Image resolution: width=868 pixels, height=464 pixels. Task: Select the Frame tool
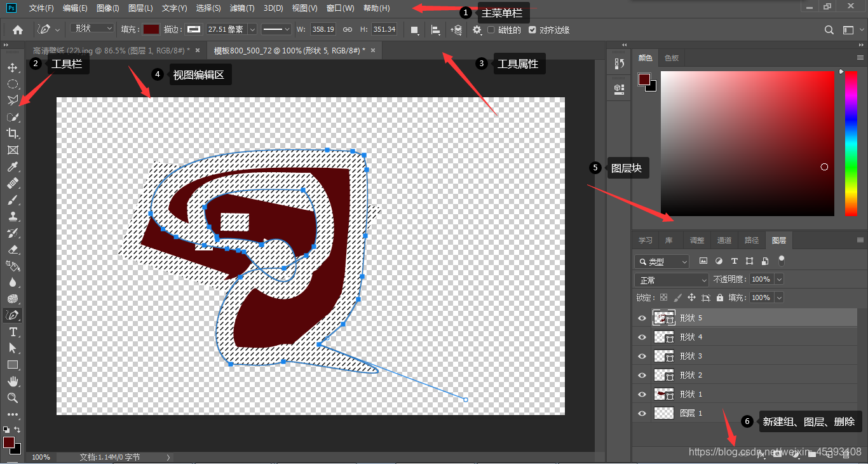(12, 150)
